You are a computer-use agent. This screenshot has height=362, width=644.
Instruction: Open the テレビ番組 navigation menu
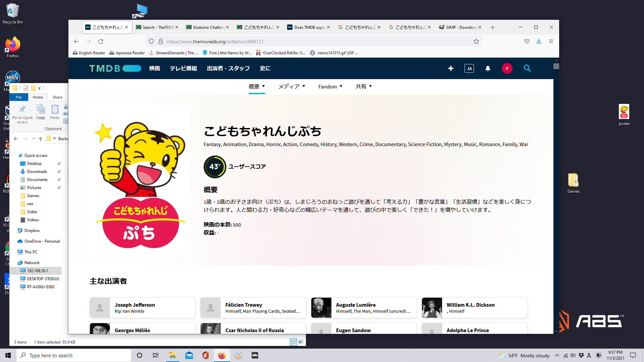point(183,68)
